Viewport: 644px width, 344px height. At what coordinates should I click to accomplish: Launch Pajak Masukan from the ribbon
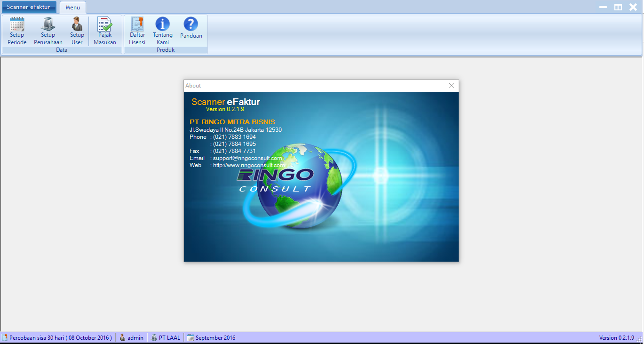coord(104,31)
